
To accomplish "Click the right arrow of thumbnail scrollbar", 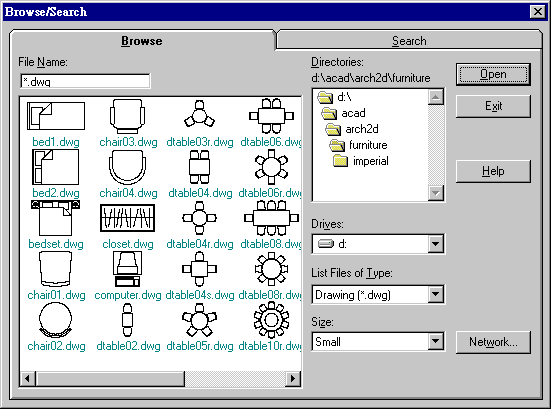I will (x=293, y=378).
